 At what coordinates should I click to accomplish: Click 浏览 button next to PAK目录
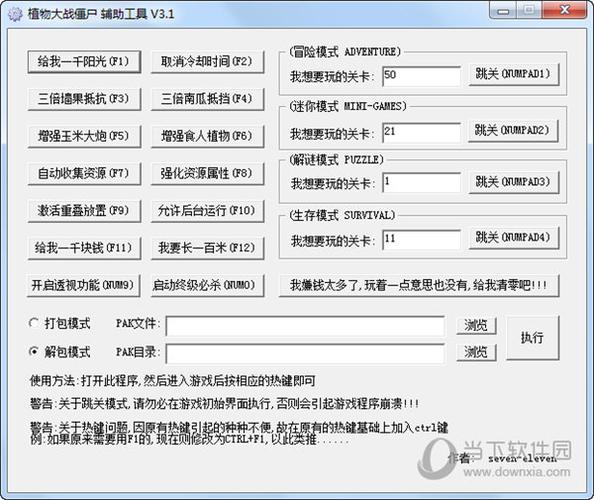pyautogui.click(x=476, y=352)
